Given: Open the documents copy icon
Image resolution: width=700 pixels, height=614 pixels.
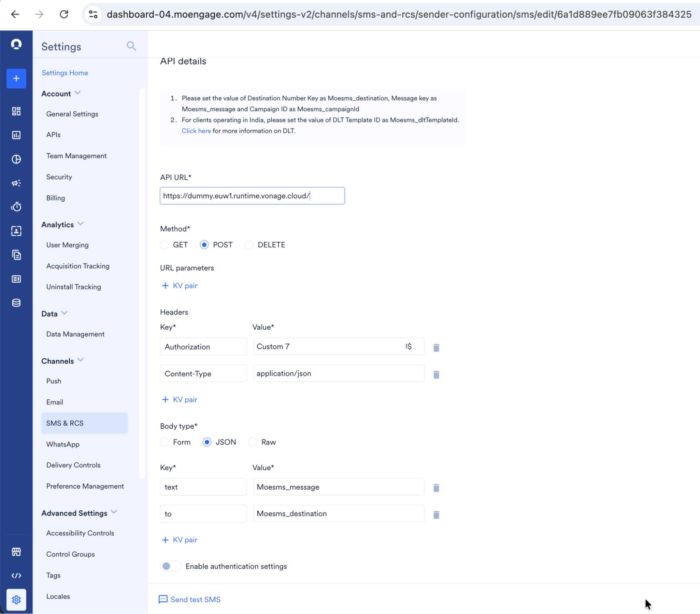Looking at the screenshot, I should click(16, 255).
